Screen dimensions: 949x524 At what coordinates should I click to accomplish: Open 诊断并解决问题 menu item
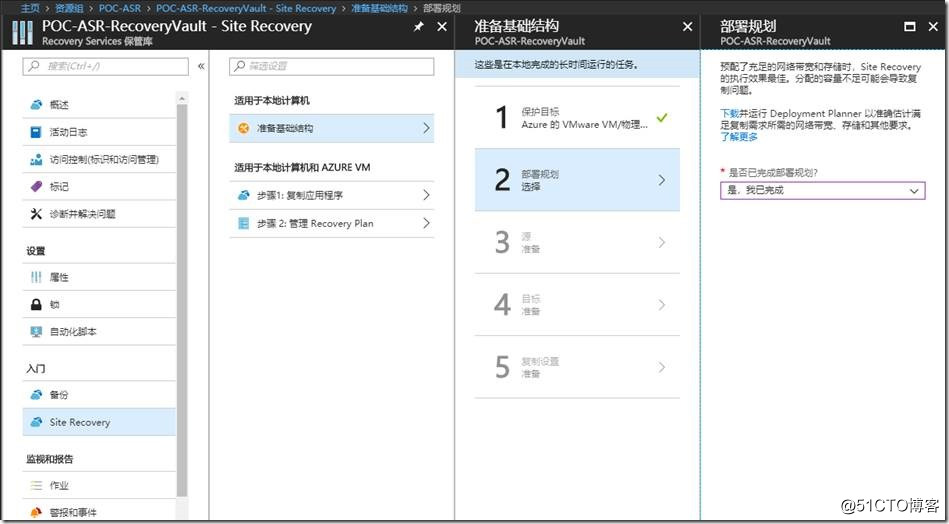[x=99, y=214]
